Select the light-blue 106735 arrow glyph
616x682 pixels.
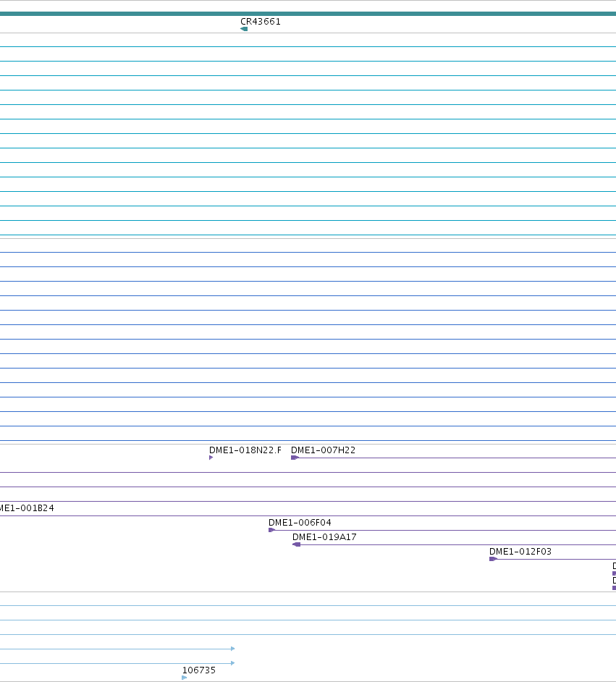185,678
